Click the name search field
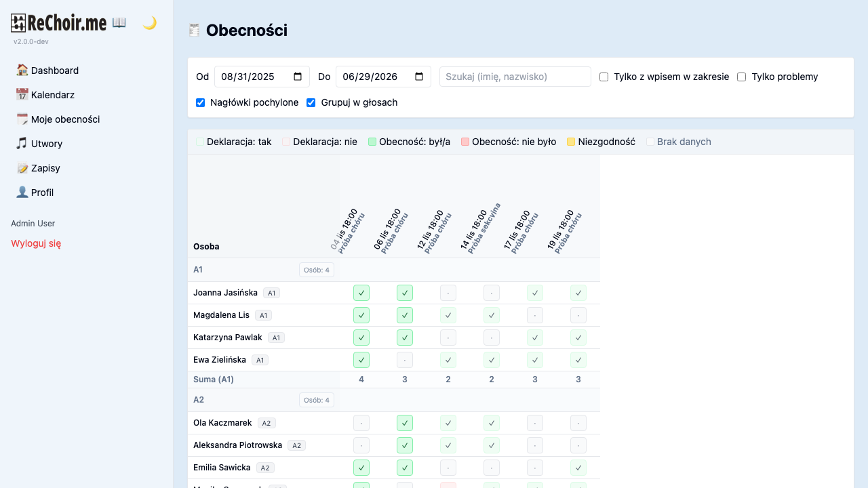 coord(515,77)
